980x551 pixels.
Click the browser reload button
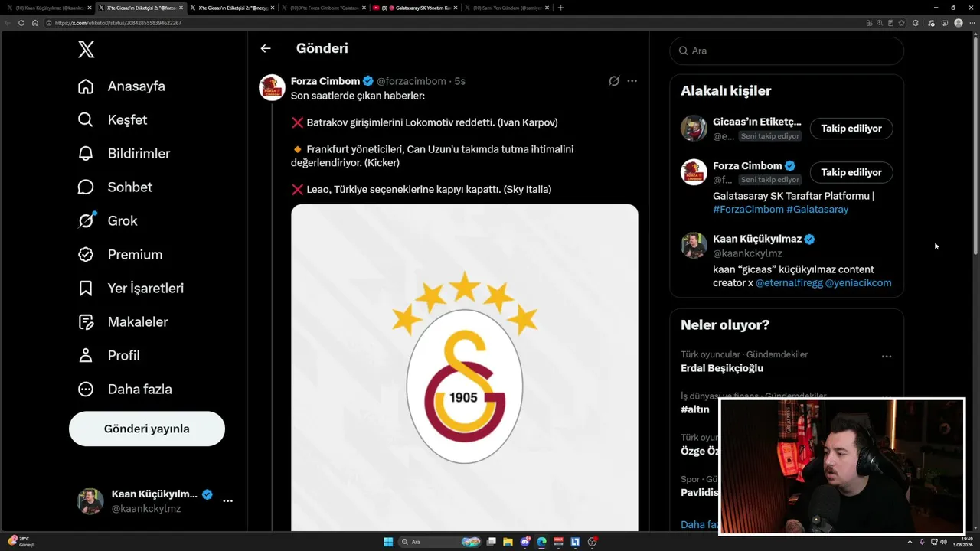point(21,23)
